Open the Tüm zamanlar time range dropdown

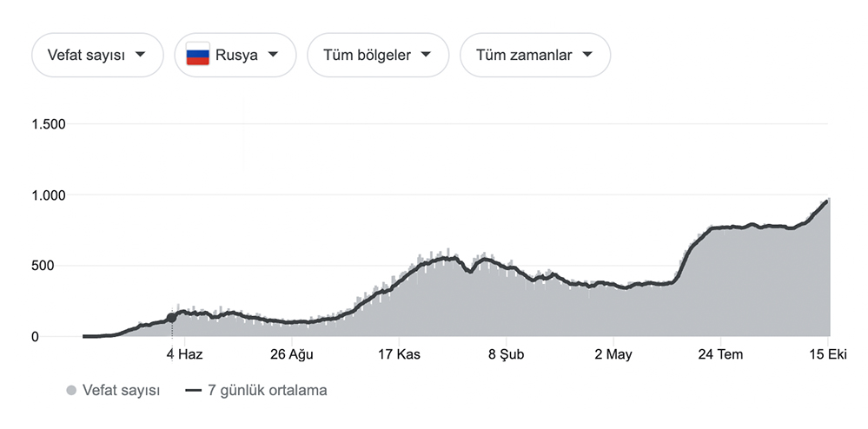[534, 55]
